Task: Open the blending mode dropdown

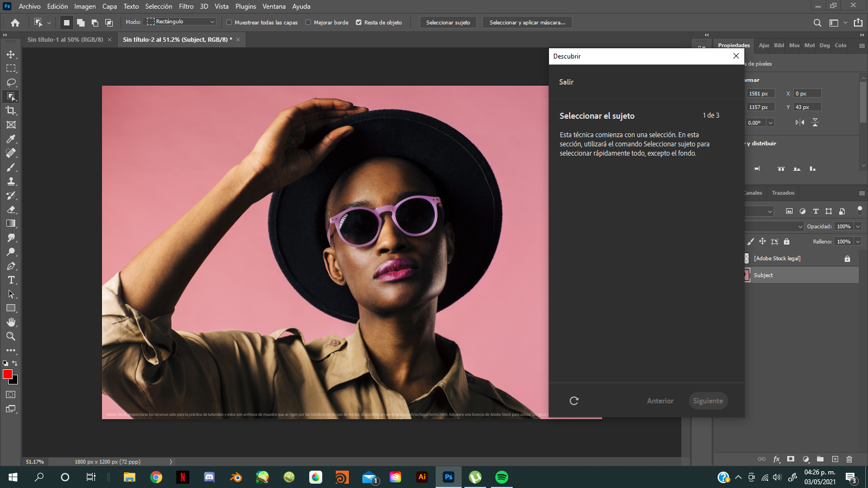Action: [774, 227]
